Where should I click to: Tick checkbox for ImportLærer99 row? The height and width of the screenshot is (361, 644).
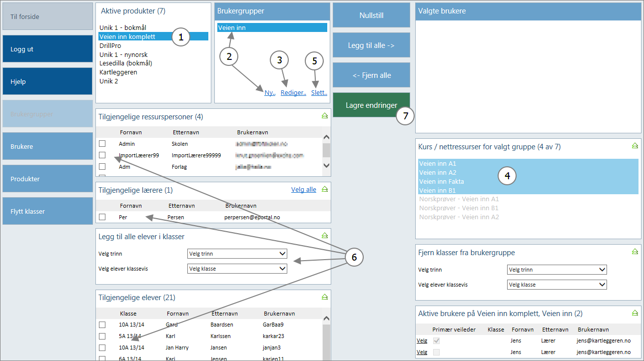pyautogui.click(x=102, y=155)
